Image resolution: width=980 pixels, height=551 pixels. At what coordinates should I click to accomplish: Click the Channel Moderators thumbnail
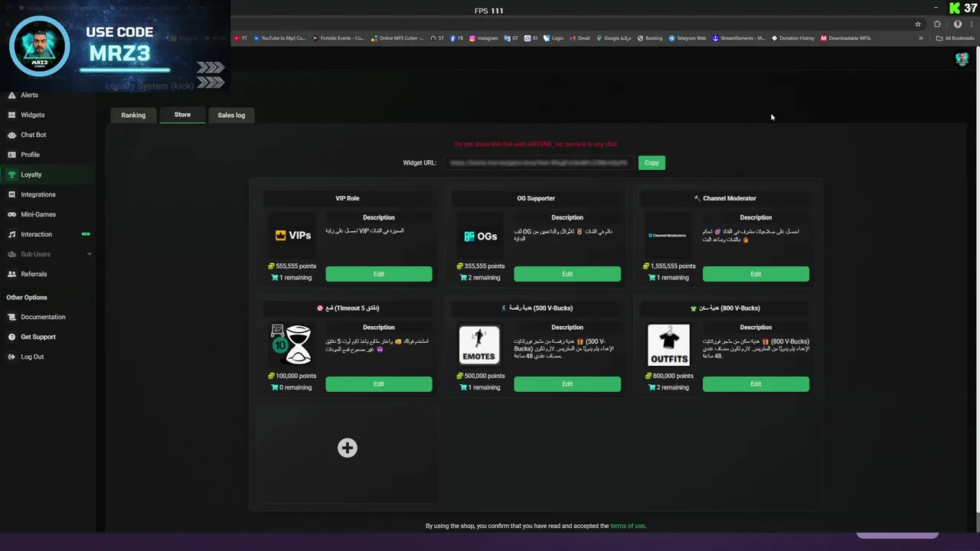coord(668,236)
